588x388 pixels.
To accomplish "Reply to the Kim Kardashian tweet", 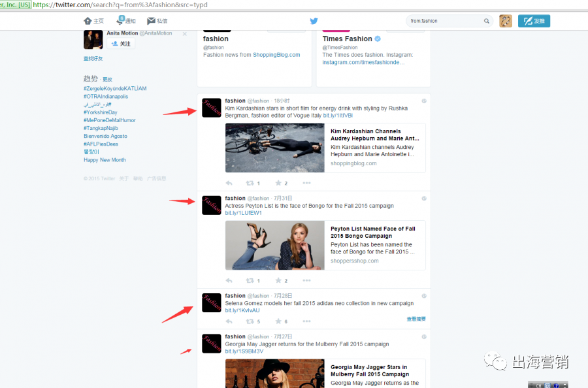I will tap(229, 183).
